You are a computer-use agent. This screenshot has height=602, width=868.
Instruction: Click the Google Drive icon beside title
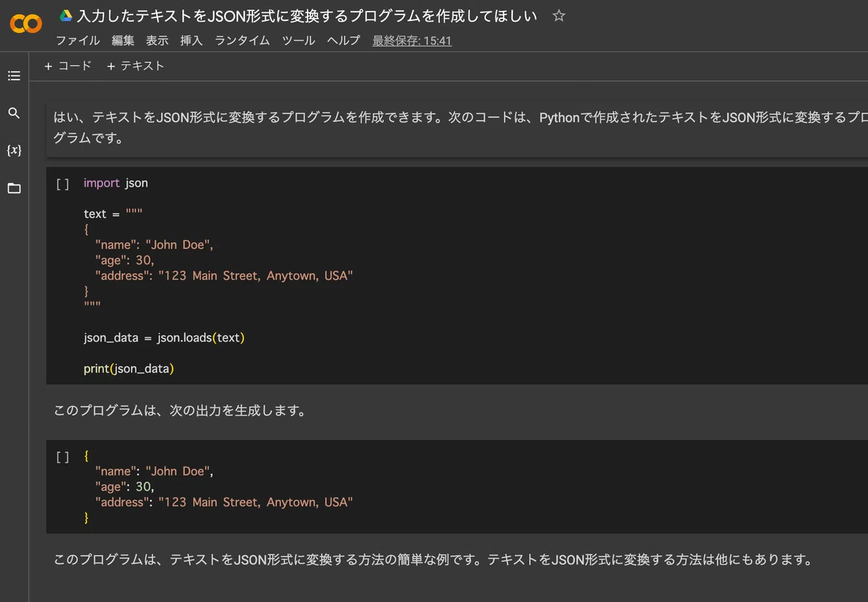[65, 16]
